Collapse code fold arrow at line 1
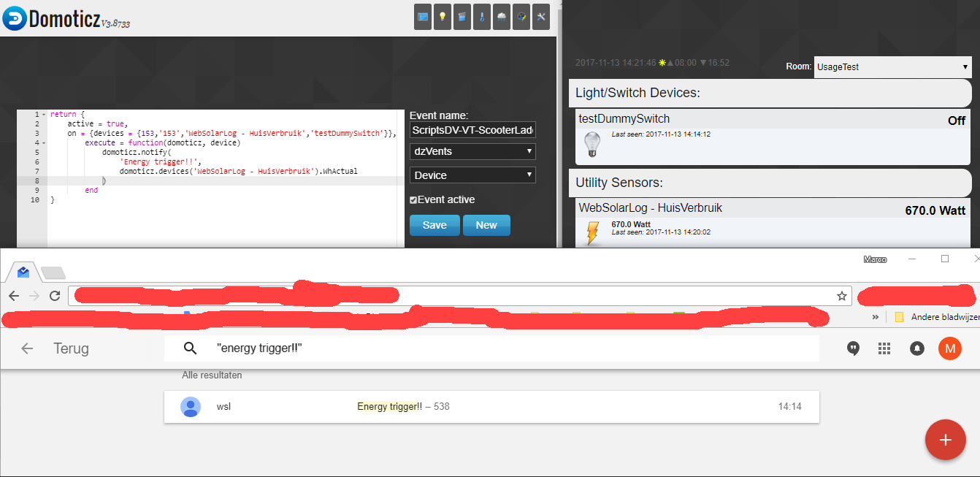Screen dimensions: 980x477 coord(44,115)
